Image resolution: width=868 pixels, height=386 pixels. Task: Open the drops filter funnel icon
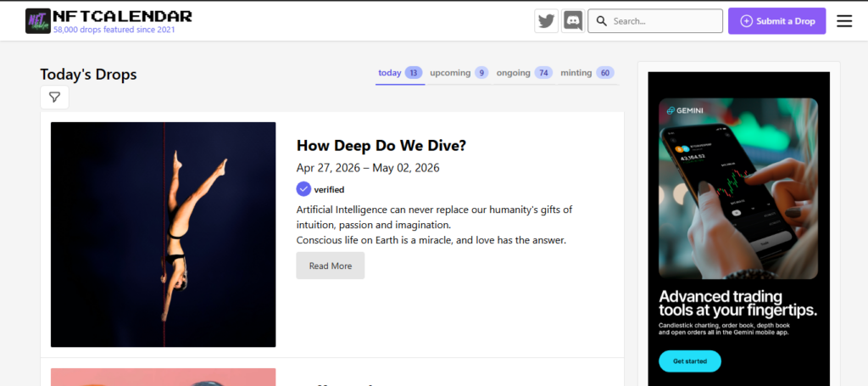click(54, 98)
